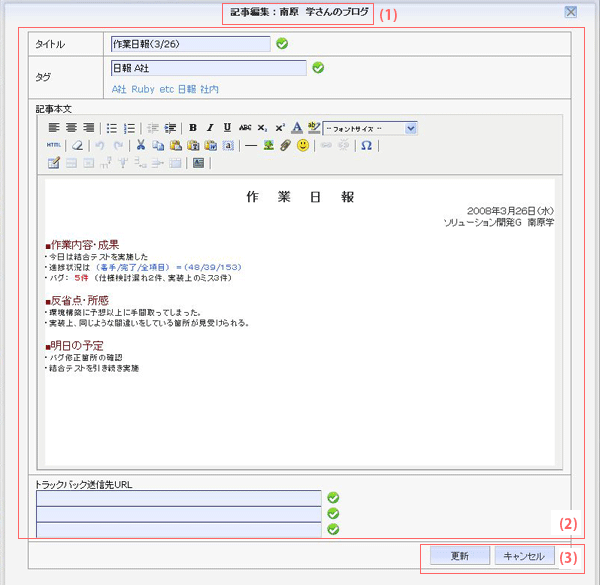This screenshot has width=600, height=585.
Task: Click the third trackback URL field
Action: [x=179, y=530]
